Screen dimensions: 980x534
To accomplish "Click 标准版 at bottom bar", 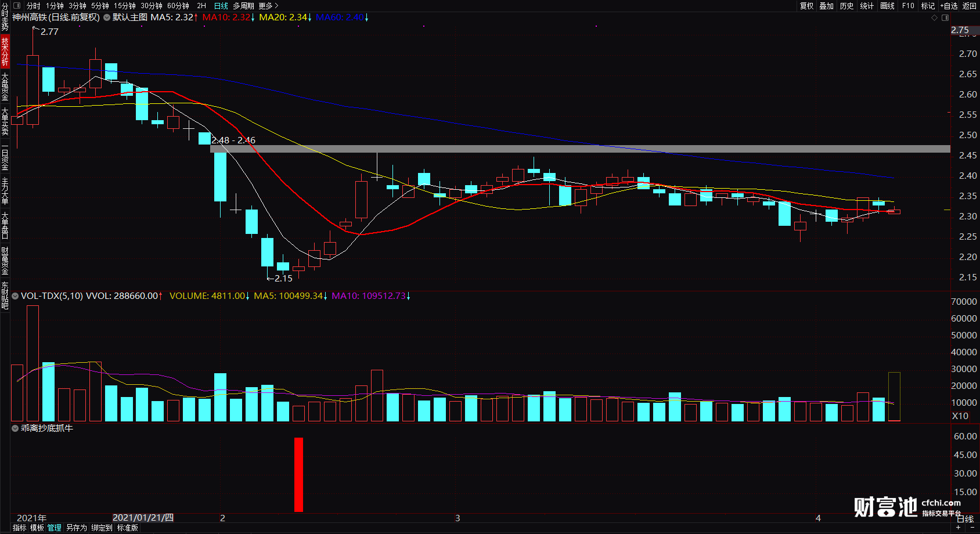I will point(128,528).
